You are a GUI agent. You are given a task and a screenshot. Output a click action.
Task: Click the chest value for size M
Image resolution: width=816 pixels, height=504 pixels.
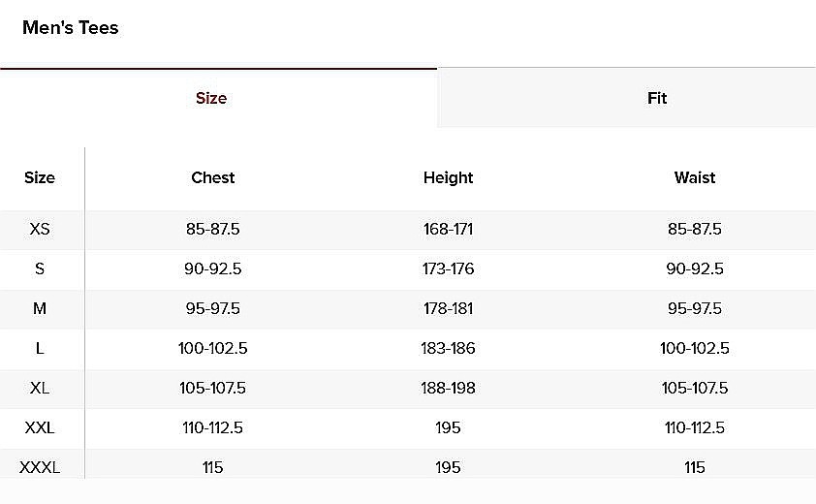(x=212, y=308)
